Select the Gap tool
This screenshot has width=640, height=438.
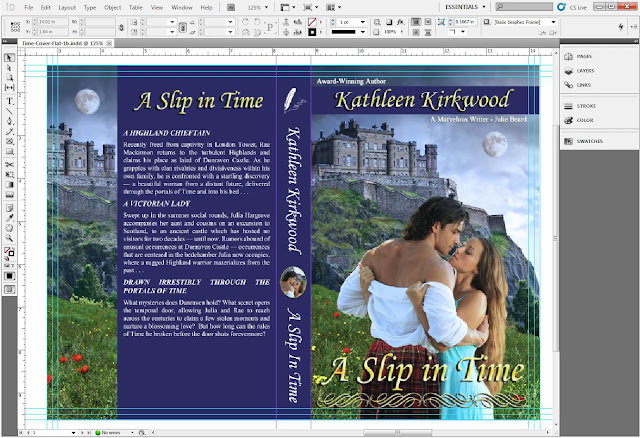pyautogui.click(x=9, y=87)
